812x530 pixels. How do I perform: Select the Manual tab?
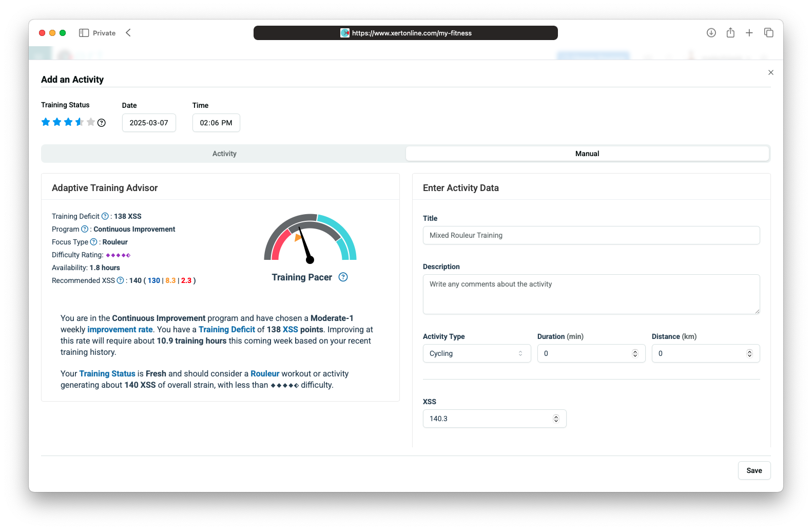(587, 154)
